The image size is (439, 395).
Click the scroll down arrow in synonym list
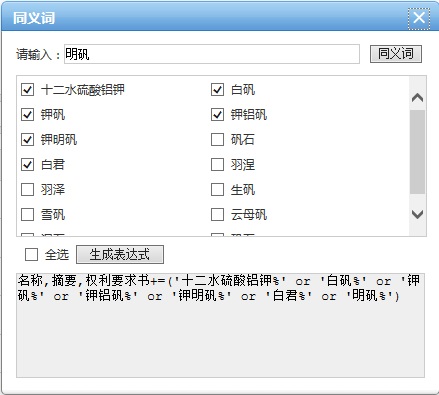[417, 214]
